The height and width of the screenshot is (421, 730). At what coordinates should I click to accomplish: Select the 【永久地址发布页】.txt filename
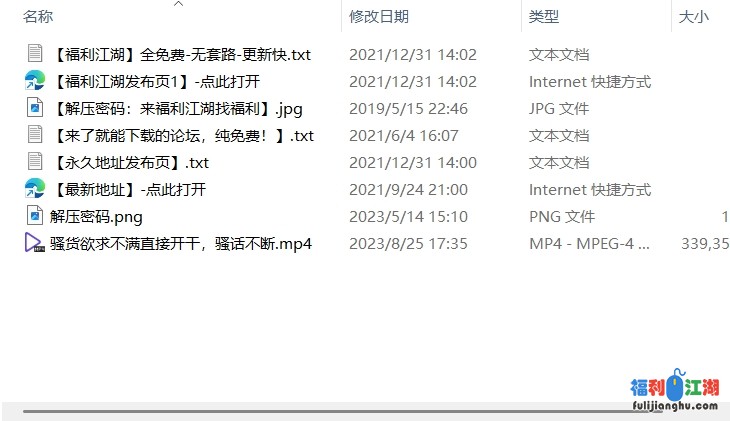130,163
